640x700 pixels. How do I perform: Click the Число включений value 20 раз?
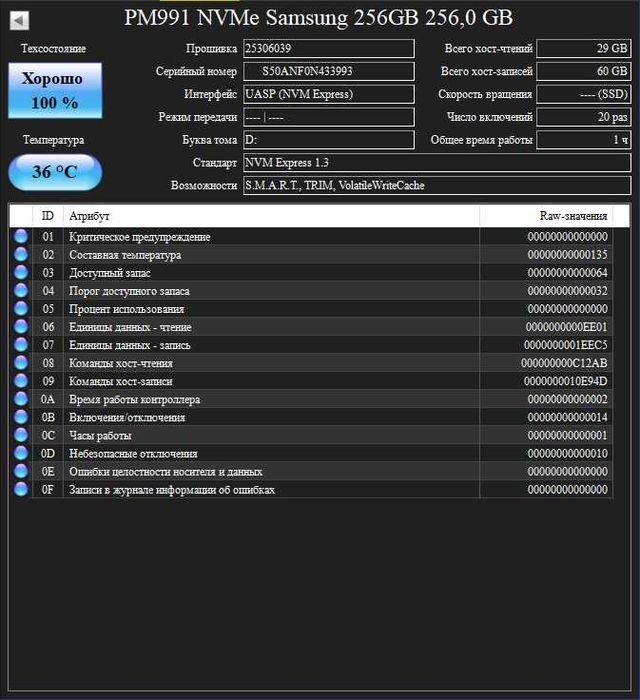(584, 117)
